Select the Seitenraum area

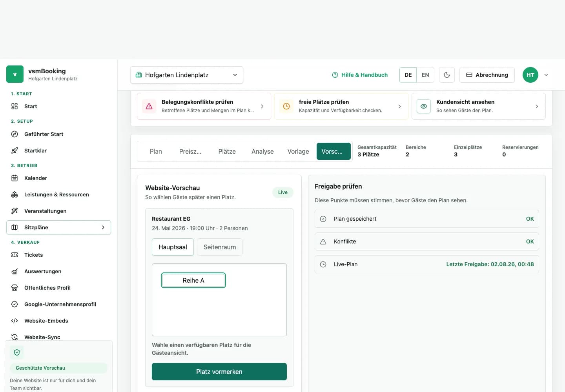pos(220,247)
